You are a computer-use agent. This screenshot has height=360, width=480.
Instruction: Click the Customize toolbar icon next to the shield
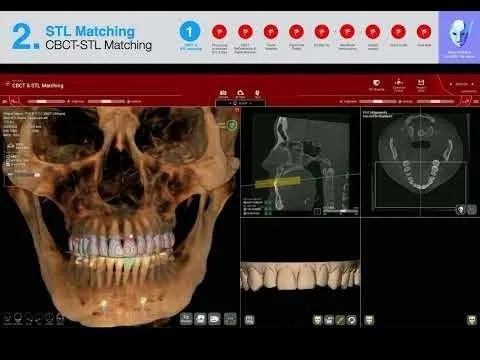[x=399, y=82]
